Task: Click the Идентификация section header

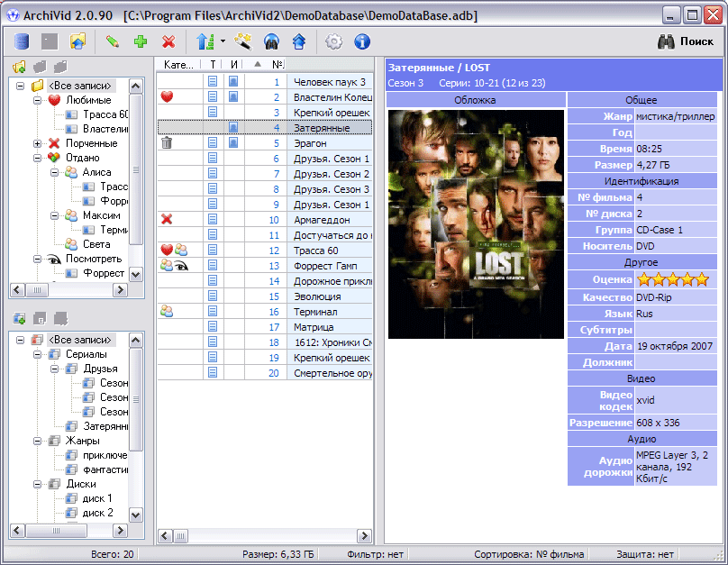Action: pyautogui.click(x=642, y=181)
